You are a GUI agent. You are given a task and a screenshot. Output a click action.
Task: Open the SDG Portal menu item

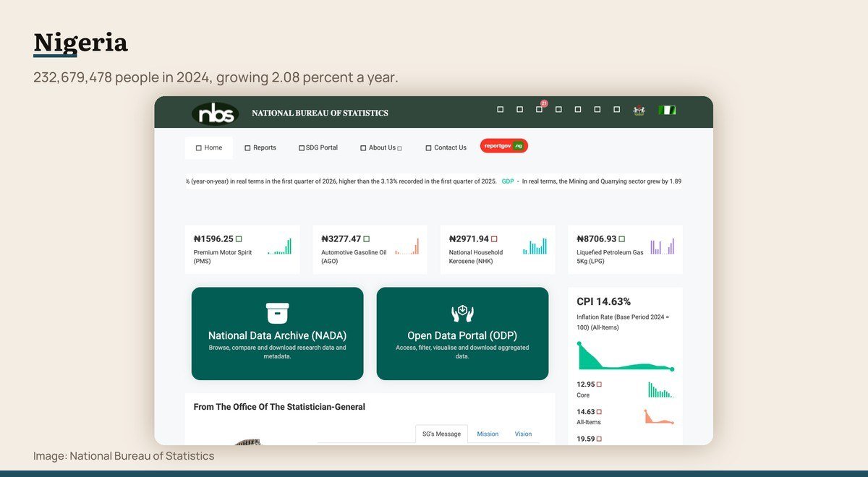tap(318, 147)
